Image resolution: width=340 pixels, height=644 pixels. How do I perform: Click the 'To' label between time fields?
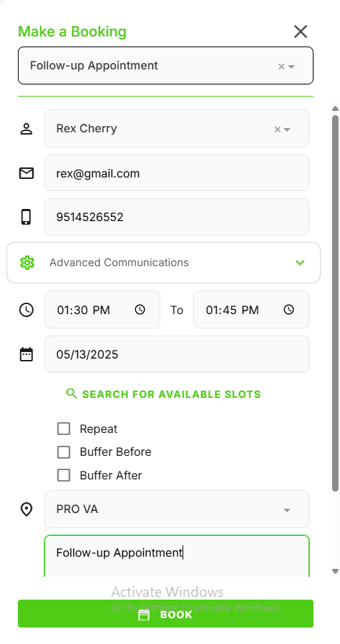[x=177, y=310]
